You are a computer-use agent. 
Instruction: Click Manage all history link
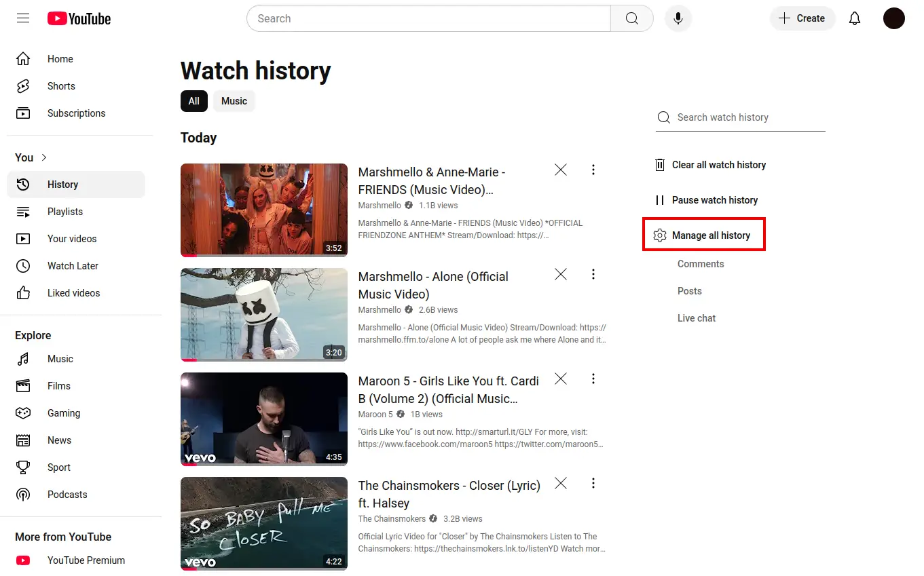711,235
